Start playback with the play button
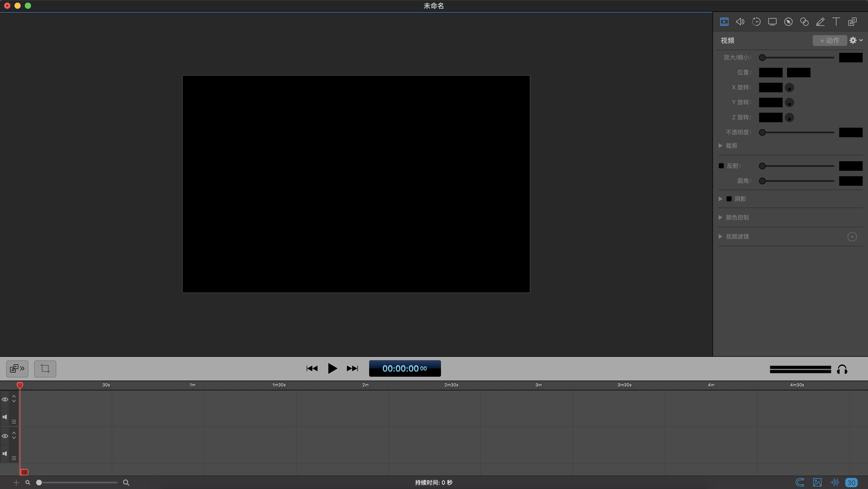This screenshot has width=868, height=489. click(x=332, y=368)
